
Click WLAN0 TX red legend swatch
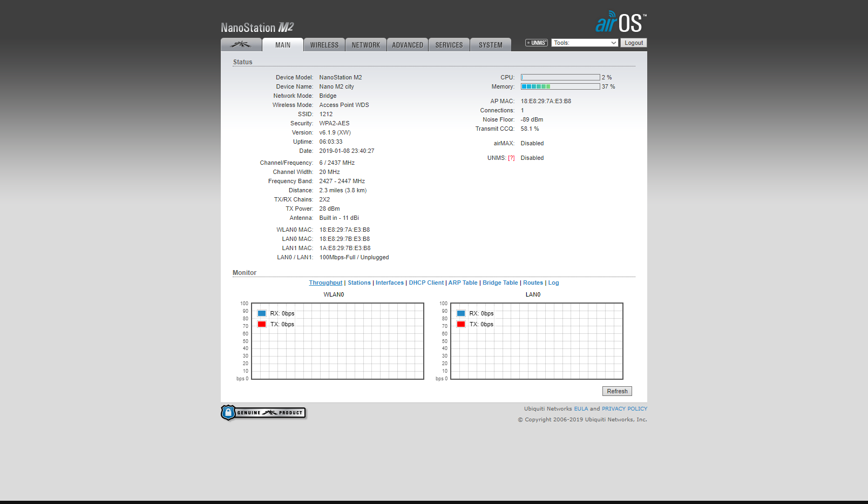pos(262,324)
